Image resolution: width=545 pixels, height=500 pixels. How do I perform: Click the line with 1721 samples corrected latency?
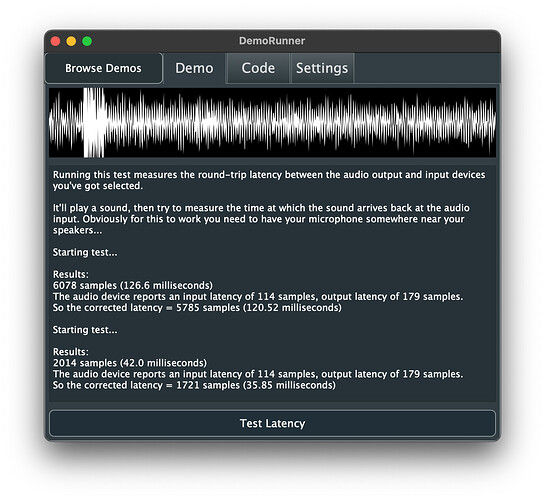pos(194,385)
